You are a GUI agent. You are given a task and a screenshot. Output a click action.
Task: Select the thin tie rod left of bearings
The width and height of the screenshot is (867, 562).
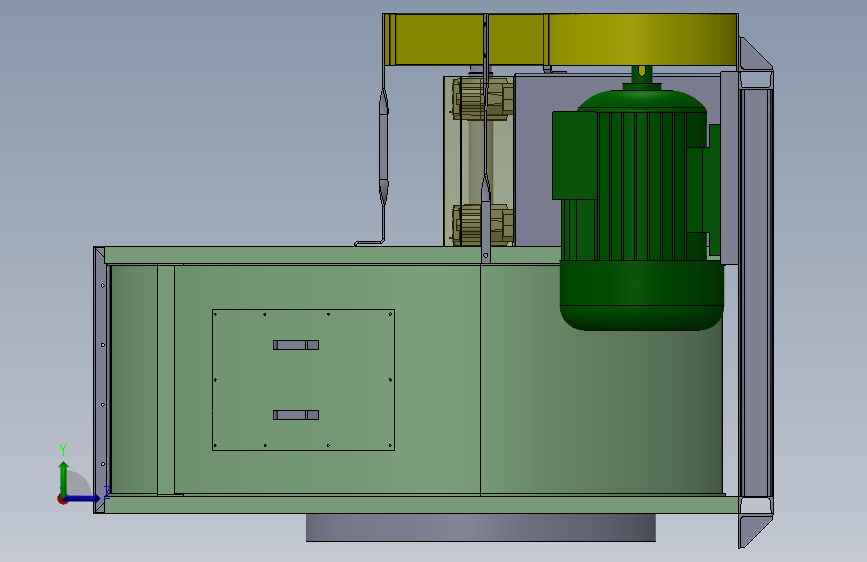(383, 149)
